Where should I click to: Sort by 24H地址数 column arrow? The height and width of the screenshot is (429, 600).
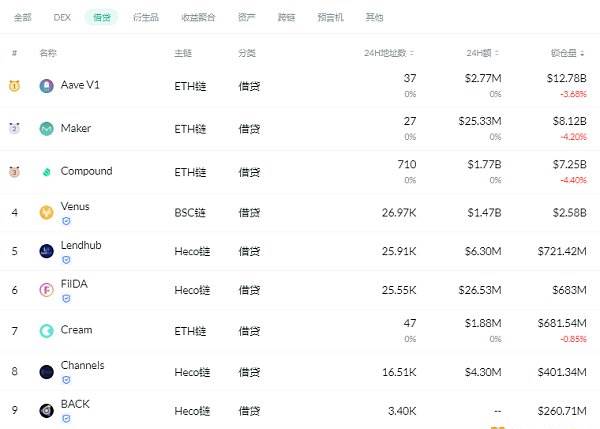point(412,53)
